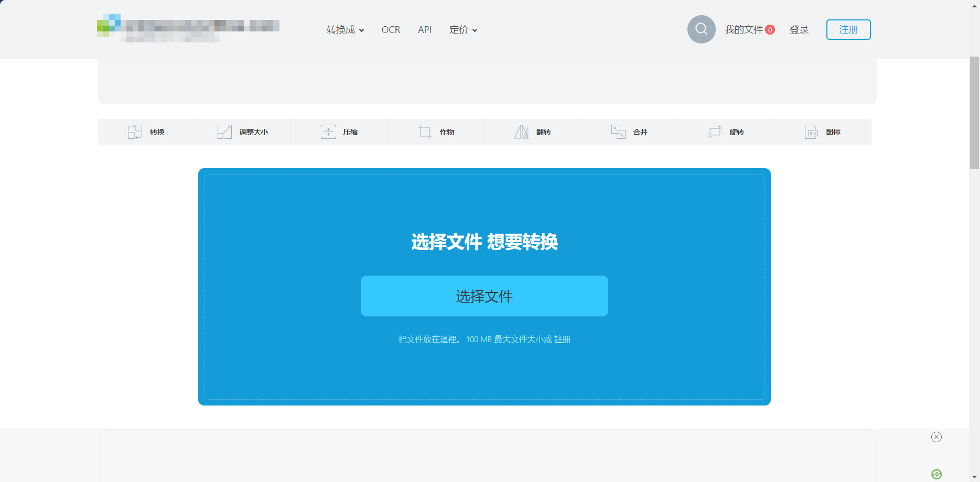Select the 调整大小 label in tools bar
Screen dimensions: 980x482
click(x=254, y=132)
